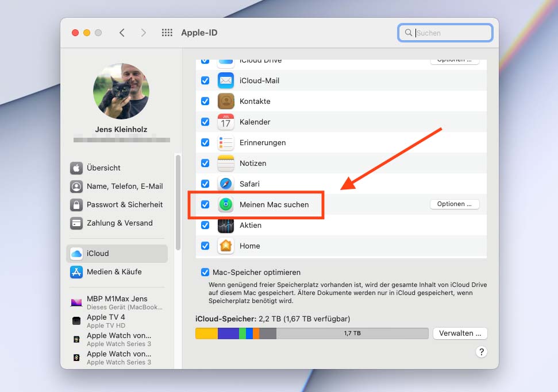Screen dimensions: 558x392
Task: Select Passwort & Sicherheit in sidebar
Action: (124, 204)
